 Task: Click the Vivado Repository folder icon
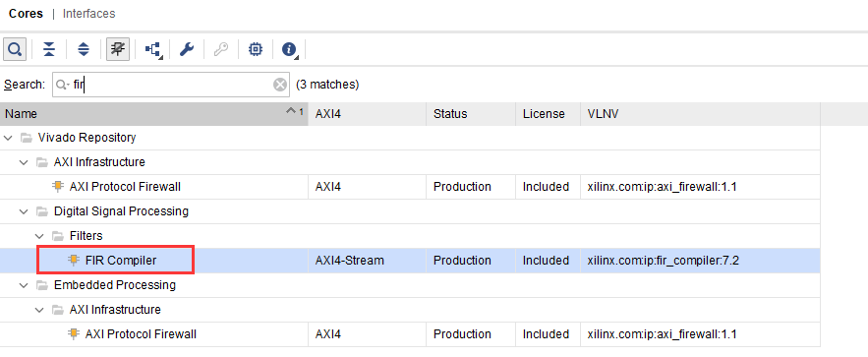coord(26,138)
